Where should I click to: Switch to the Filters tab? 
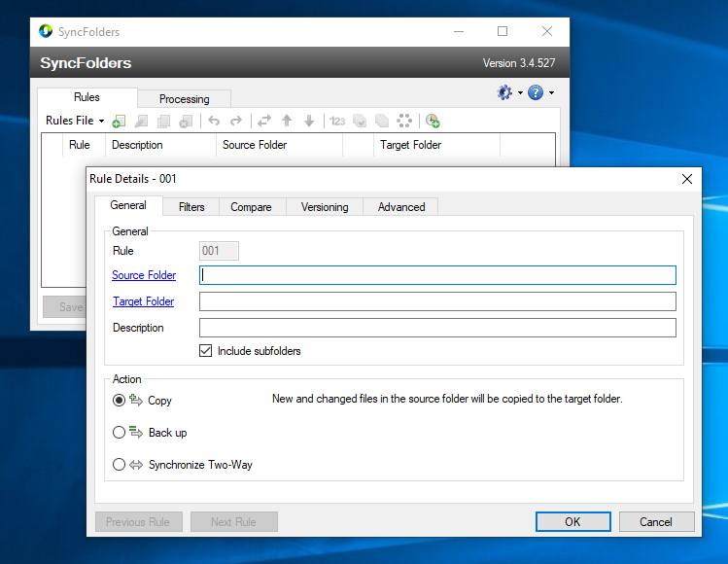(x=191, y=207)
